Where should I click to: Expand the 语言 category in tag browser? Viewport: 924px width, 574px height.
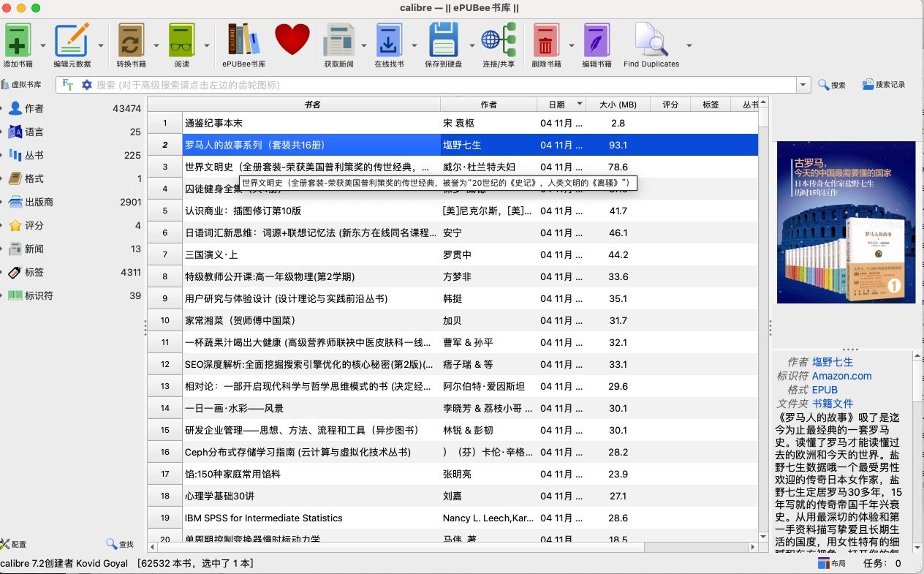pos(3,132)
